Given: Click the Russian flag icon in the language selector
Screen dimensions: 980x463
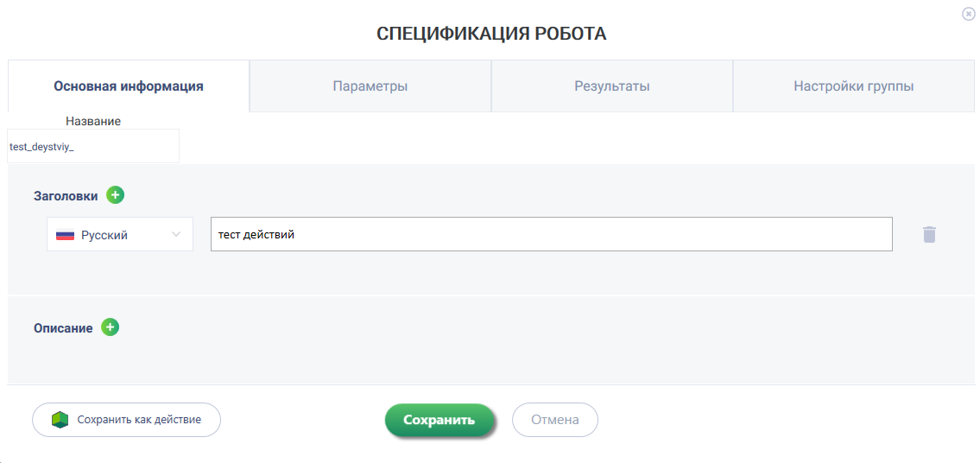Looking at the screenshot, I should 65,236.
